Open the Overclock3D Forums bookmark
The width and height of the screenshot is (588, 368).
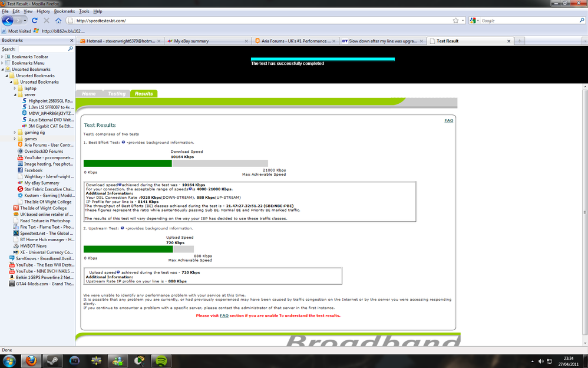coord(40,152)
